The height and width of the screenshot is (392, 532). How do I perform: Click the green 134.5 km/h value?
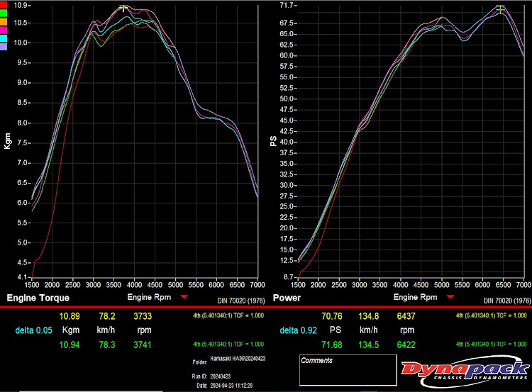point(368,345)
